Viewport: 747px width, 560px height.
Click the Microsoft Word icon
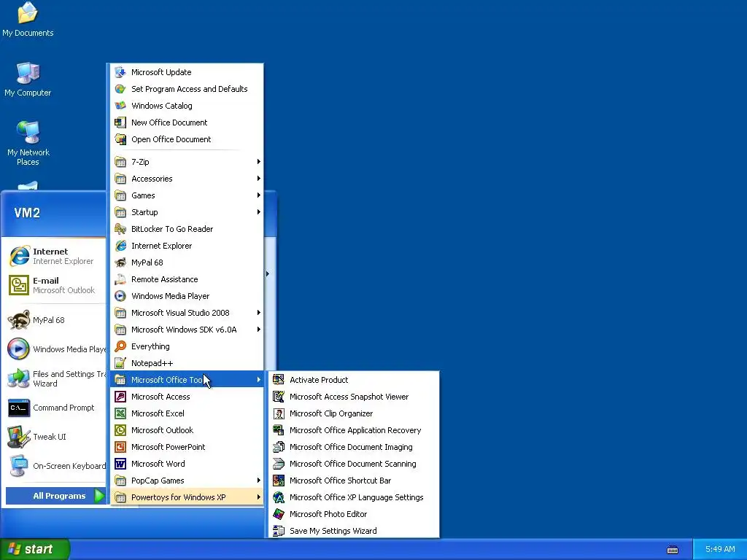coord(120,464)
